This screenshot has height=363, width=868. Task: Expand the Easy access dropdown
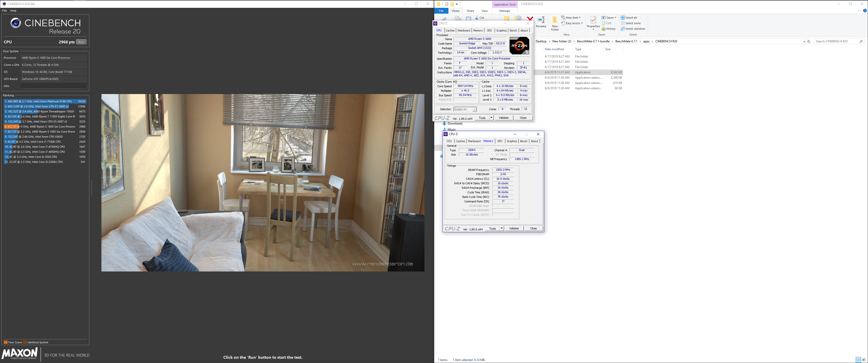pyautogui.click(x=572, y=24)
